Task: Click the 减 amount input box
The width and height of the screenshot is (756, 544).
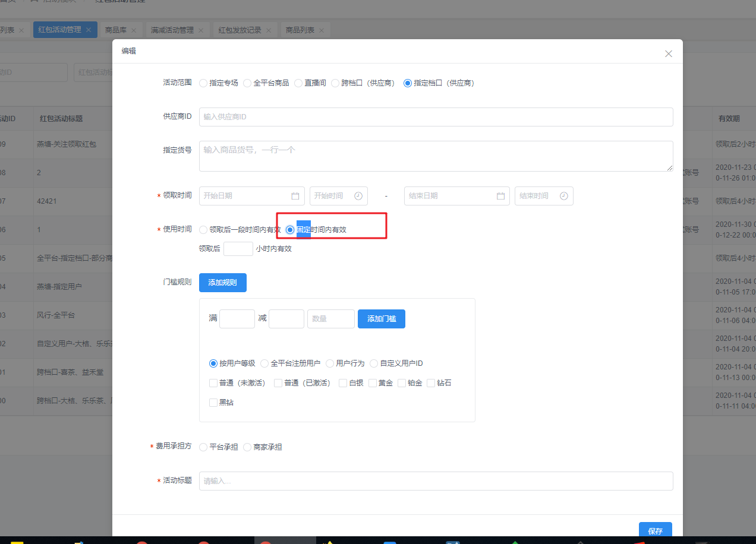Action: pos(286,319)
